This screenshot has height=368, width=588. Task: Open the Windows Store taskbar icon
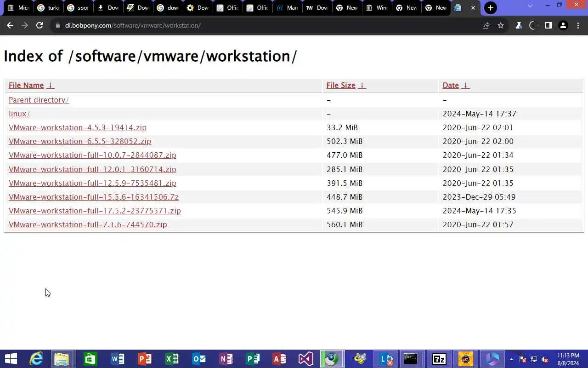[90, 359]
